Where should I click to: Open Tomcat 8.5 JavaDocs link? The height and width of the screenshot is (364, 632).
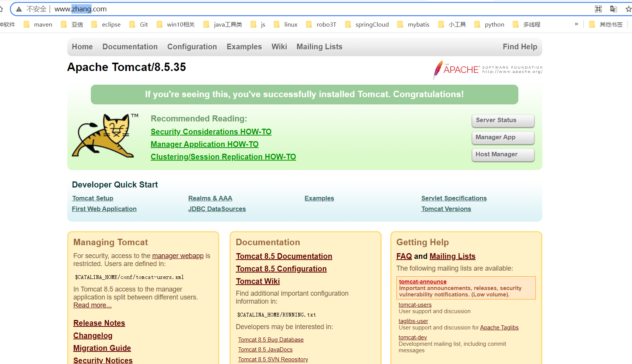tap(265, 350)
